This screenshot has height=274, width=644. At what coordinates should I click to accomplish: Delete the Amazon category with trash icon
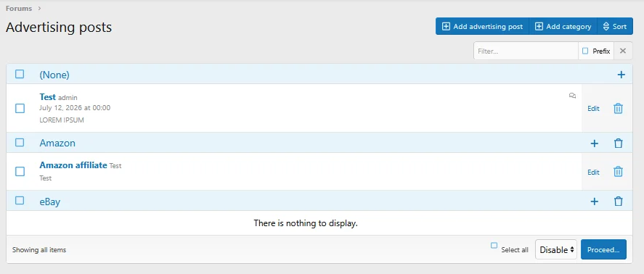[x=618, y=143]
